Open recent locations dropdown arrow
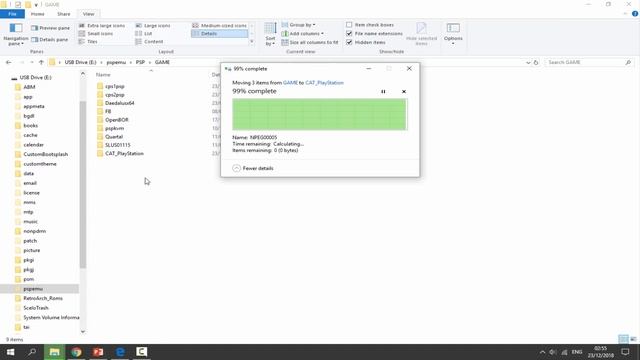Screen dimensions: 640x360 [x=32, y=62]
